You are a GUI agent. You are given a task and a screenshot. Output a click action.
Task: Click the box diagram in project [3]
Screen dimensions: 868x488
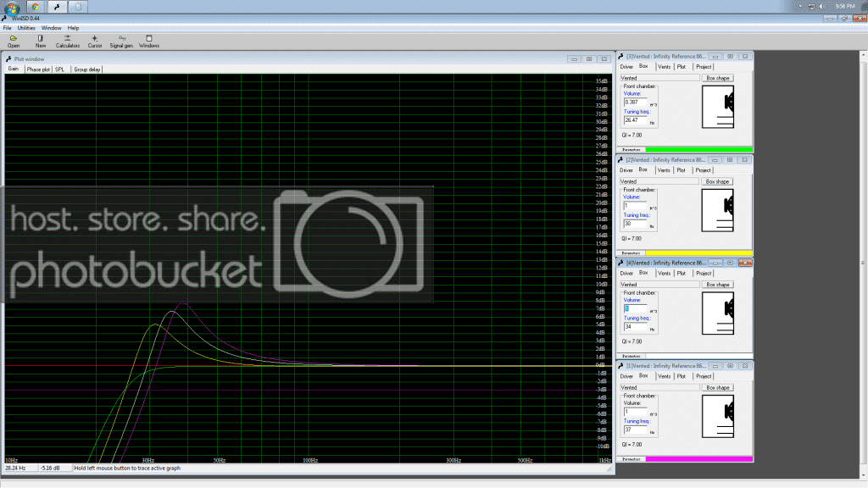click(718, 107)
